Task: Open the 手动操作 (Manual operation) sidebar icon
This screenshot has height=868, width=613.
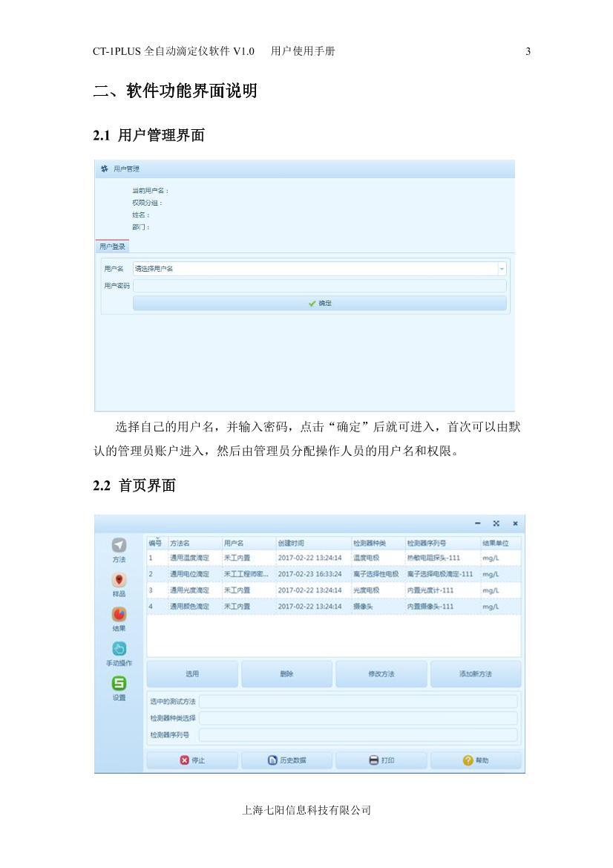Action: (119, 648)
